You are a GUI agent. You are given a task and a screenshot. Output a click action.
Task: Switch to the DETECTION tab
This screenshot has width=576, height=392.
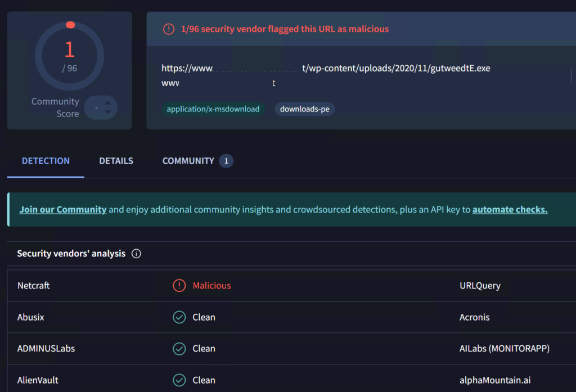click(46, 161)
